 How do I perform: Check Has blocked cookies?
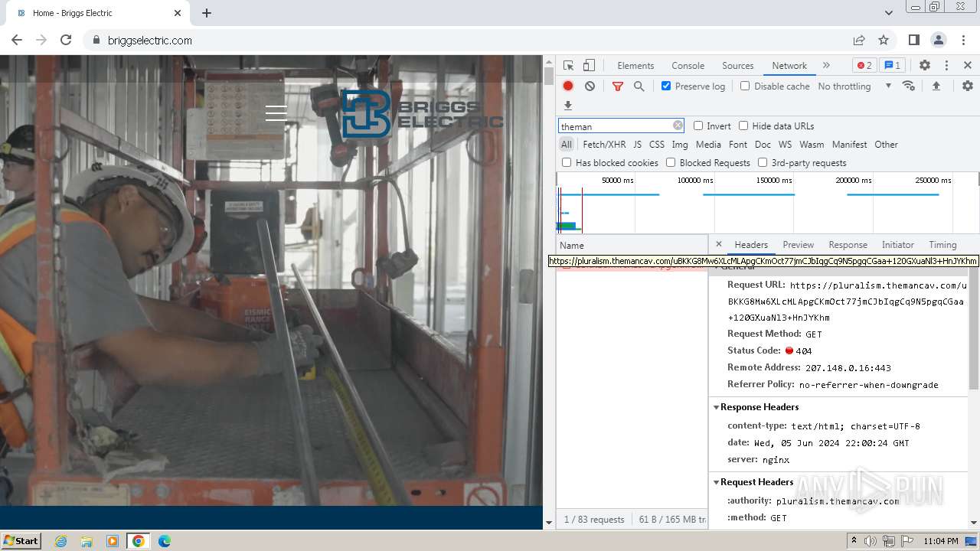[567, 162]
